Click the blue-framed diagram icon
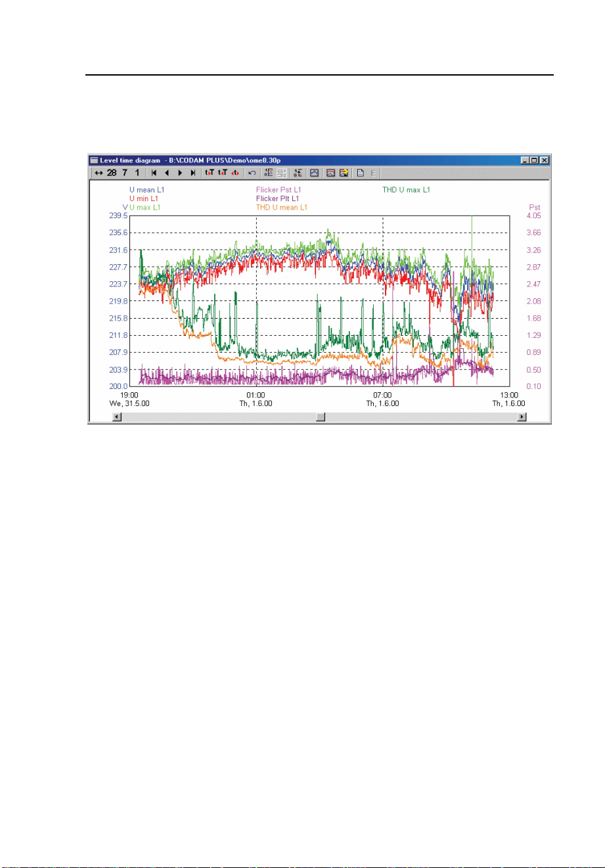 315,173
